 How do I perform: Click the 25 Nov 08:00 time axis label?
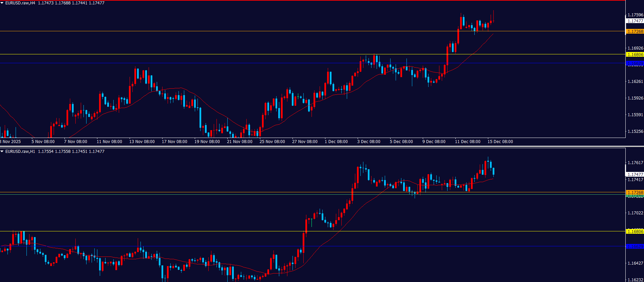click(272, 142)
